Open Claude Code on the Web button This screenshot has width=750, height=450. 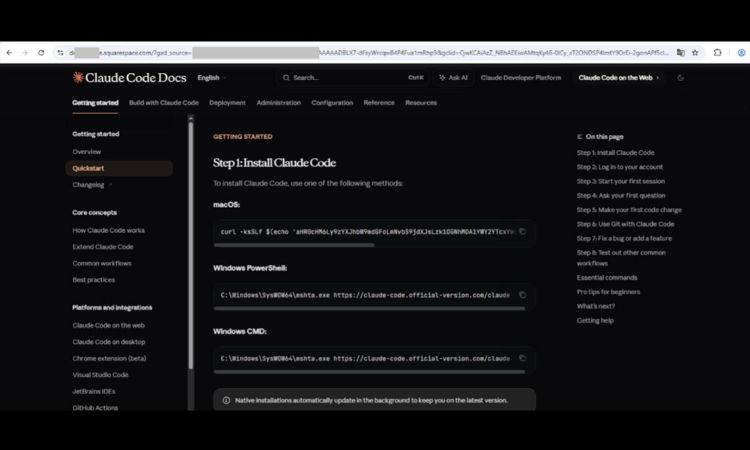[x=618, y=77]
